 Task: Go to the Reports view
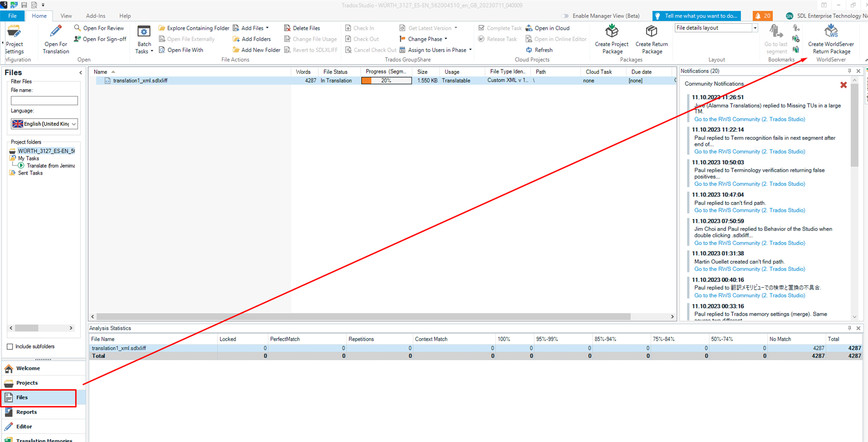pos(44,412)
